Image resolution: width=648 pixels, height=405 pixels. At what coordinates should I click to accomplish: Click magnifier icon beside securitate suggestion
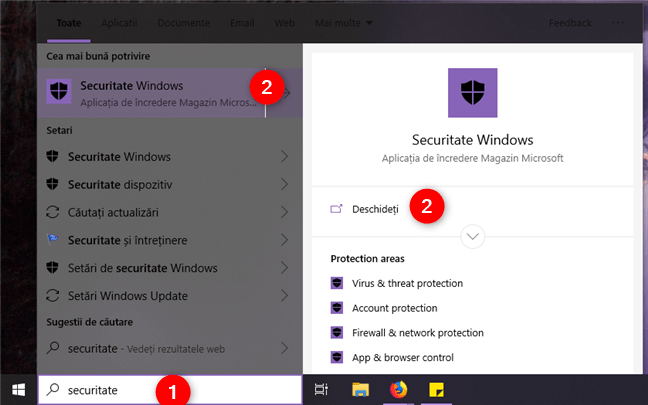[x=52, y=348]
